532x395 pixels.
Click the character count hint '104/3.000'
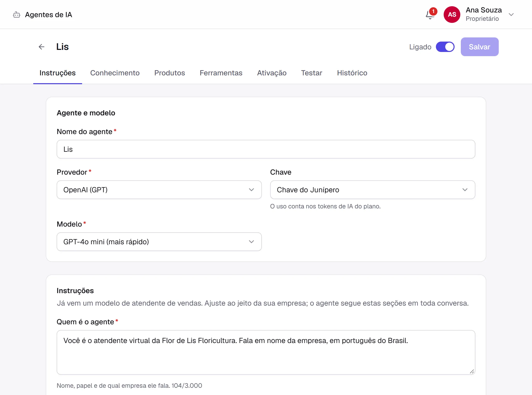[187, 386]
